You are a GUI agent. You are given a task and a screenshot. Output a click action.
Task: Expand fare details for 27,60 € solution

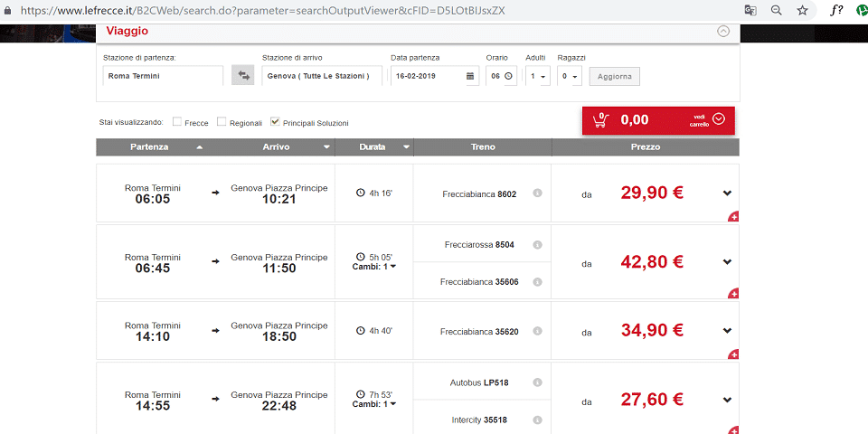pos(727,400)
